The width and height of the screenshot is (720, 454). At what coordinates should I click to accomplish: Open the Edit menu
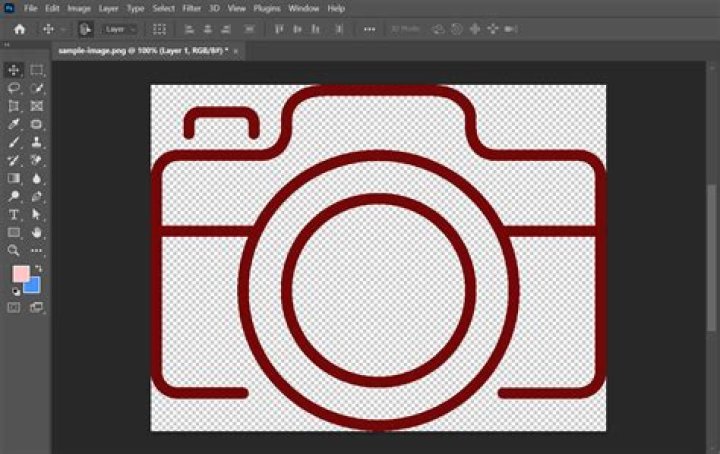tap(52, 8)
